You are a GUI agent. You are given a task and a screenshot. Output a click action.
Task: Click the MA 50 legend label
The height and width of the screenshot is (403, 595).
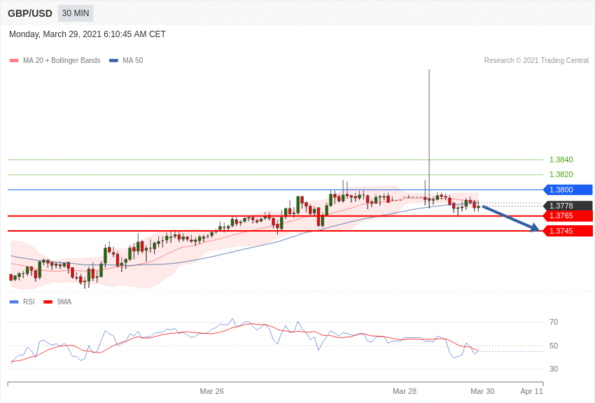pos(133,60)
